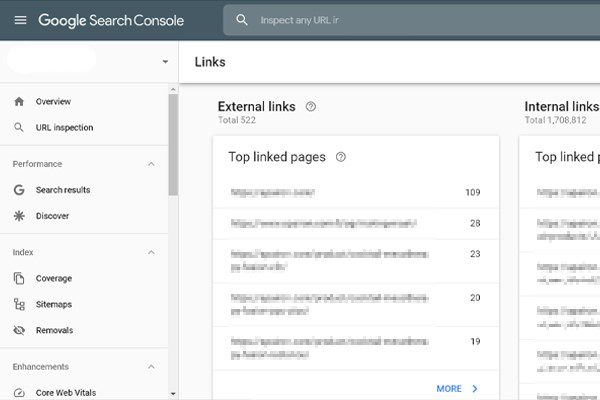600x400 pixels.
Task: Open the linked page row with 23 links
Action: (356, 261)
